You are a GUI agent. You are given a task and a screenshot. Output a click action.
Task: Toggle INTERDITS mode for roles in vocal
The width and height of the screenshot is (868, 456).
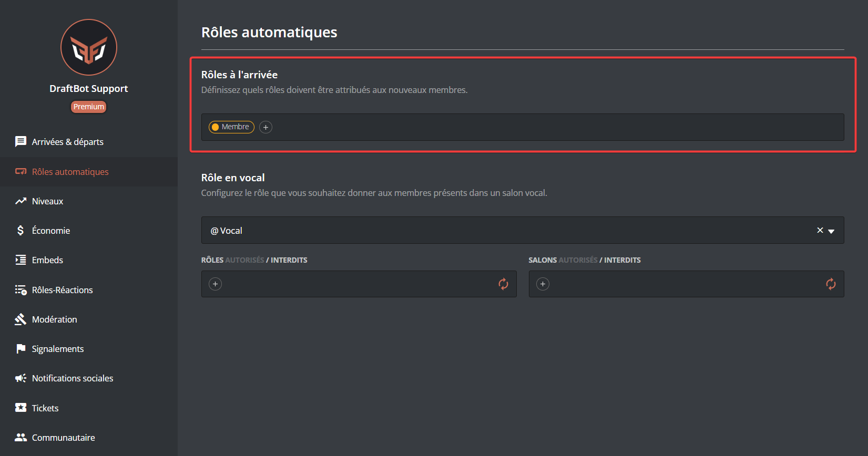pyautogui.click(x=289, y=260)
